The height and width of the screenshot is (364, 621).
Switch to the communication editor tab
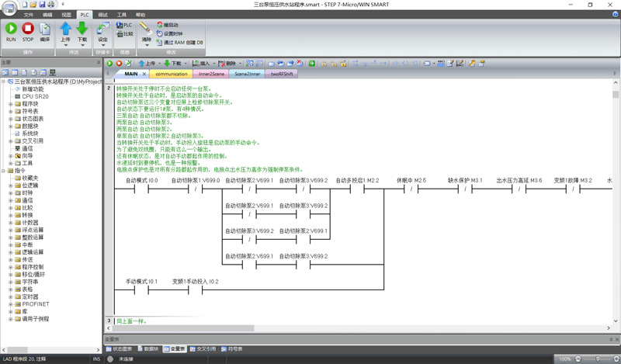[171, 74]
